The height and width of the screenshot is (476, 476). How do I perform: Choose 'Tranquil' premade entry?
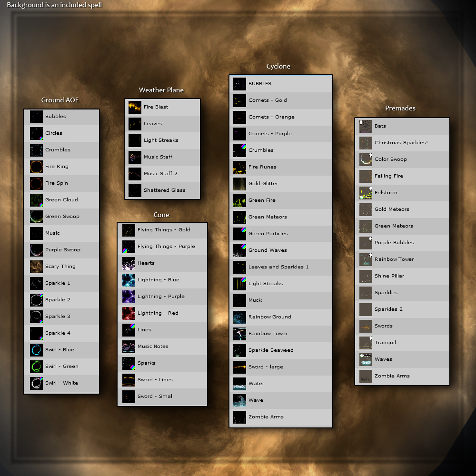point(402,343)
